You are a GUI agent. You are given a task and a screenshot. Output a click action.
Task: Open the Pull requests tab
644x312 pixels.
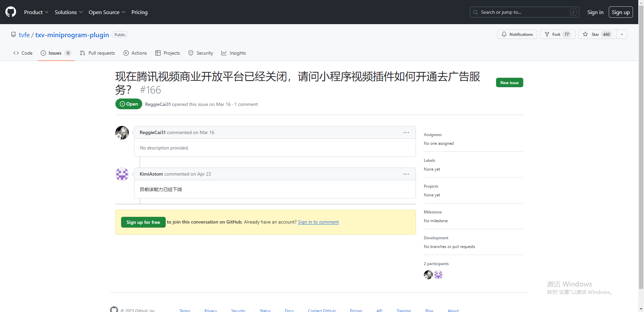pyautogui.click(x=97, y=53)
